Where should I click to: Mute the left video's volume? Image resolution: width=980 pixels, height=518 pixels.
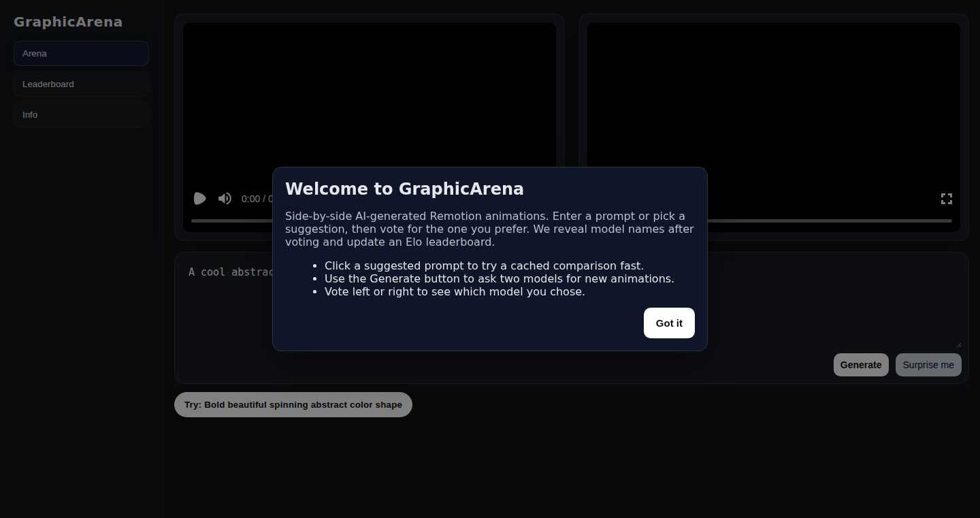click(225, 199)
